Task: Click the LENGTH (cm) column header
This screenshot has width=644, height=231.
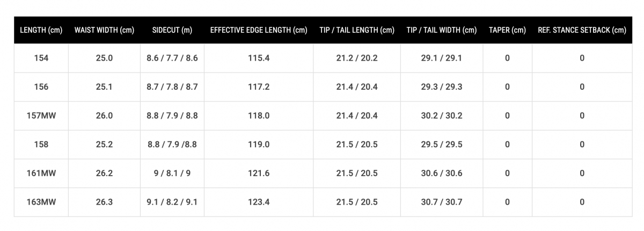Action: tap(41, 30)
